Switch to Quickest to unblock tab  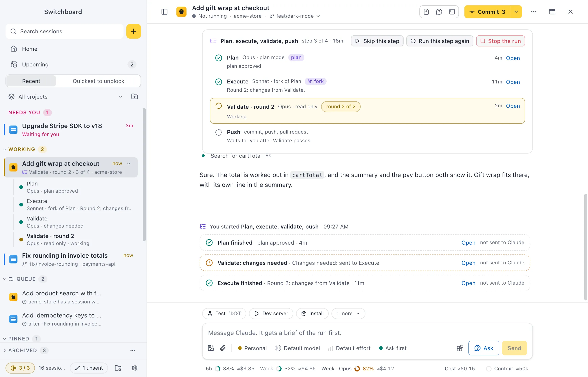click(98, 81)
